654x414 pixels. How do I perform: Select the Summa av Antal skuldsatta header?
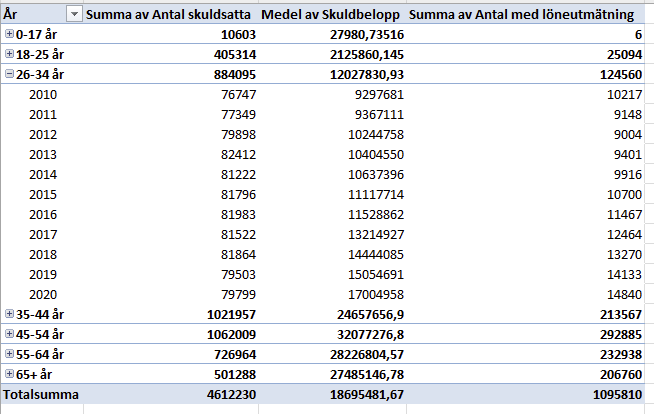[168, 15]
